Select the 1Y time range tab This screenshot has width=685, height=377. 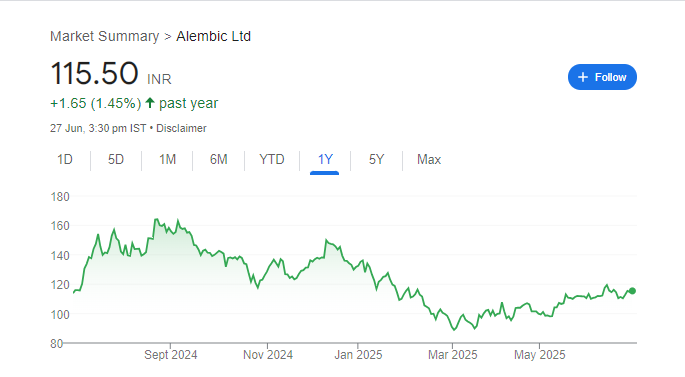point(325,159)
